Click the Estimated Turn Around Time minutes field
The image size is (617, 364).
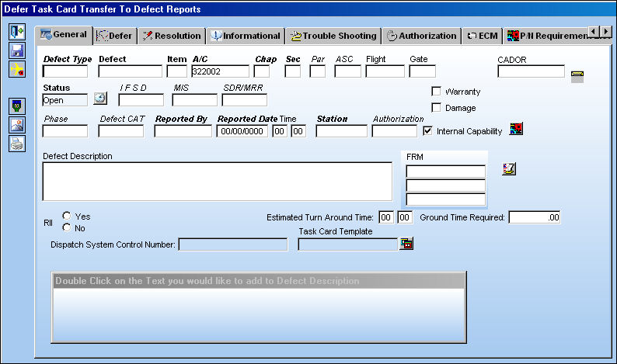tap(405, 217)
